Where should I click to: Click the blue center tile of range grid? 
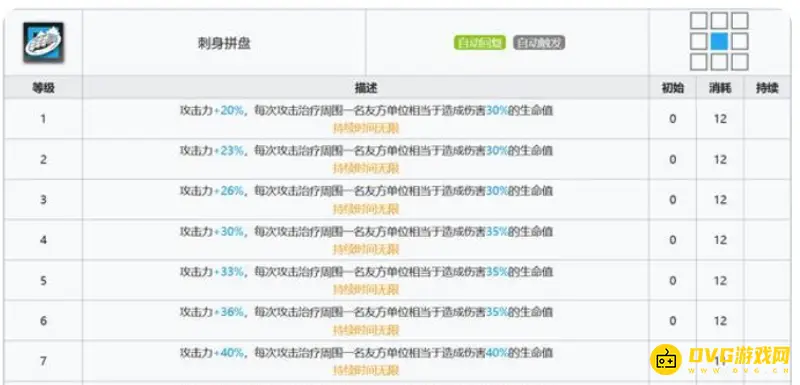719,41
